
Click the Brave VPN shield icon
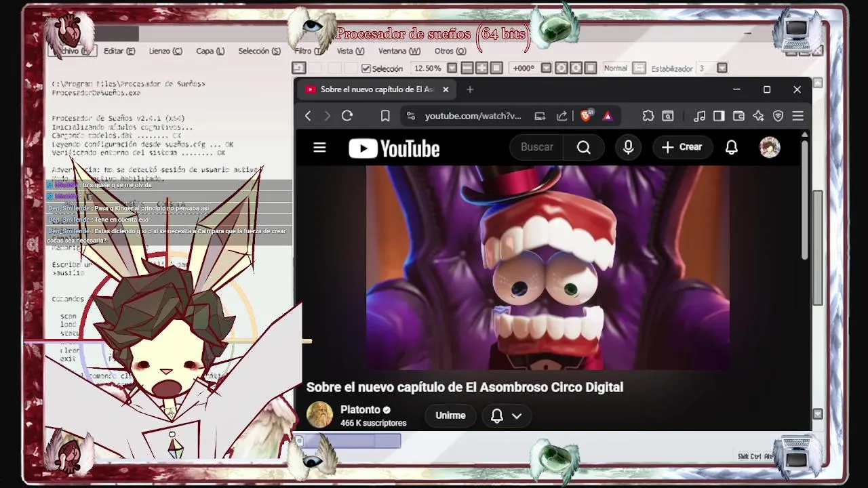[x=778, y=116]
